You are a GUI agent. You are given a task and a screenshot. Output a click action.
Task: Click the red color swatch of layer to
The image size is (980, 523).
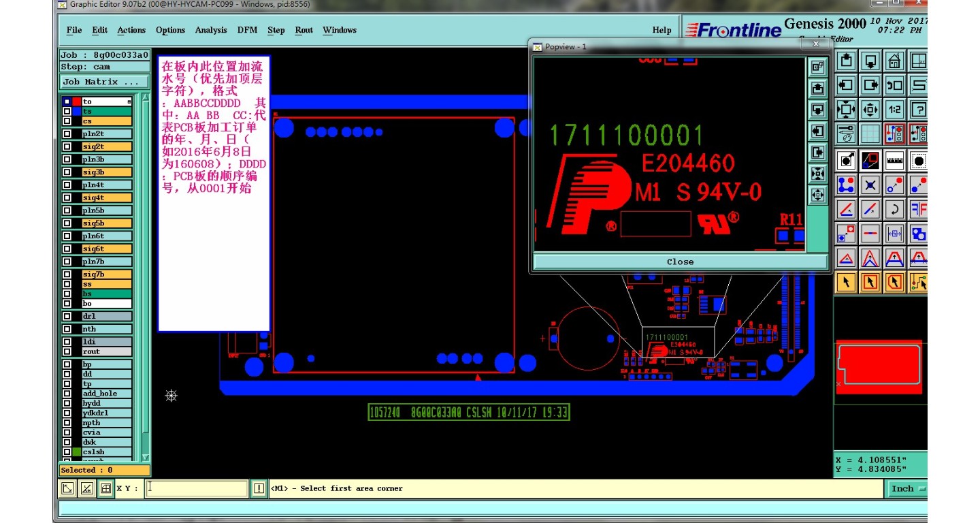77,101
